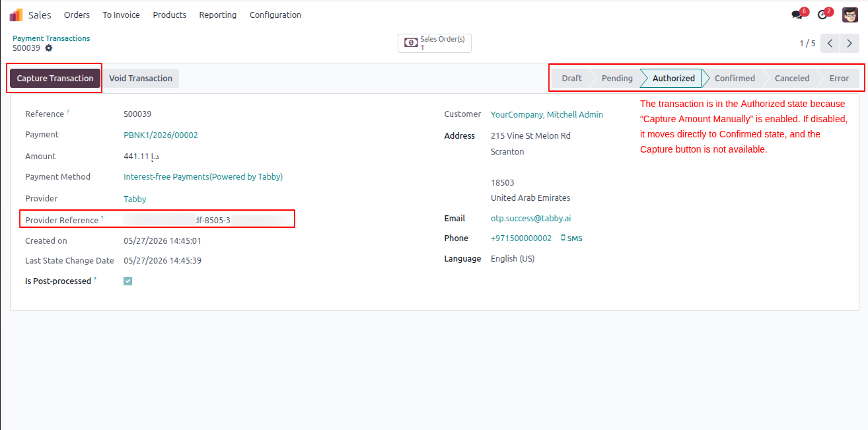This screenshot has width=868, height=430.
Task: Open payment PBNK1/2026/00002 link
Action: pos(161,135)
